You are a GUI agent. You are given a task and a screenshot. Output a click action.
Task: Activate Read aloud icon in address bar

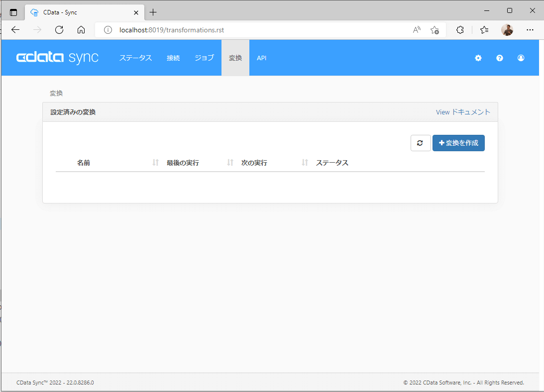(417, 30)
